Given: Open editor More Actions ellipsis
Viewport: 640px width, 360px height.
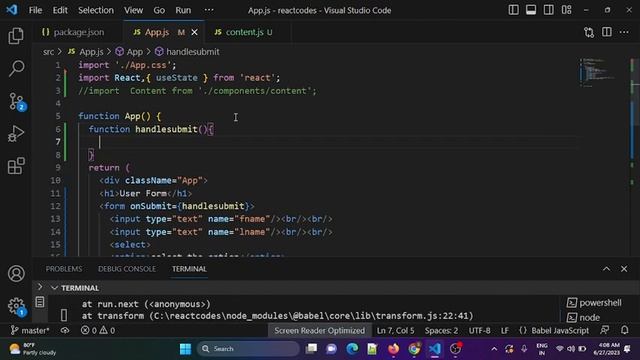Looking at the screenshot, I should click(624, 32).
